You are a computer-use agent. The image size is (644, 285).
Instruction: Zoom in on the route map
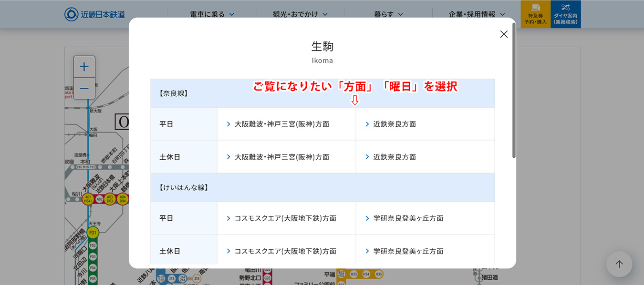(84, 66)
